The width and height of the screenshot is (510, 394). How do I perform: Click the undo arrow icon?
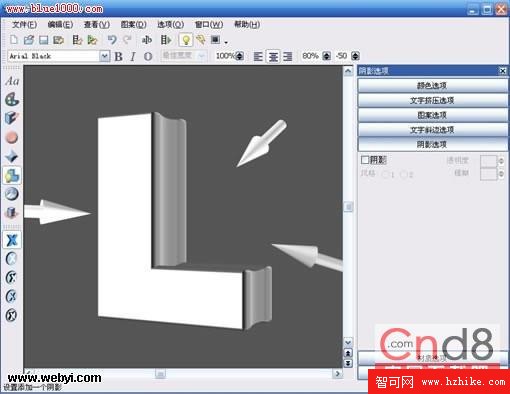112,40
